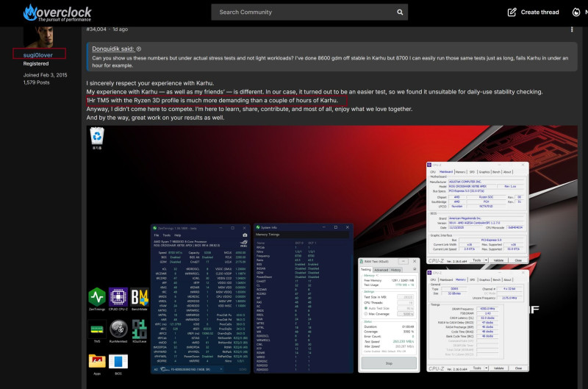Select the RunMemtest desktop shortcut

point(118,331)
